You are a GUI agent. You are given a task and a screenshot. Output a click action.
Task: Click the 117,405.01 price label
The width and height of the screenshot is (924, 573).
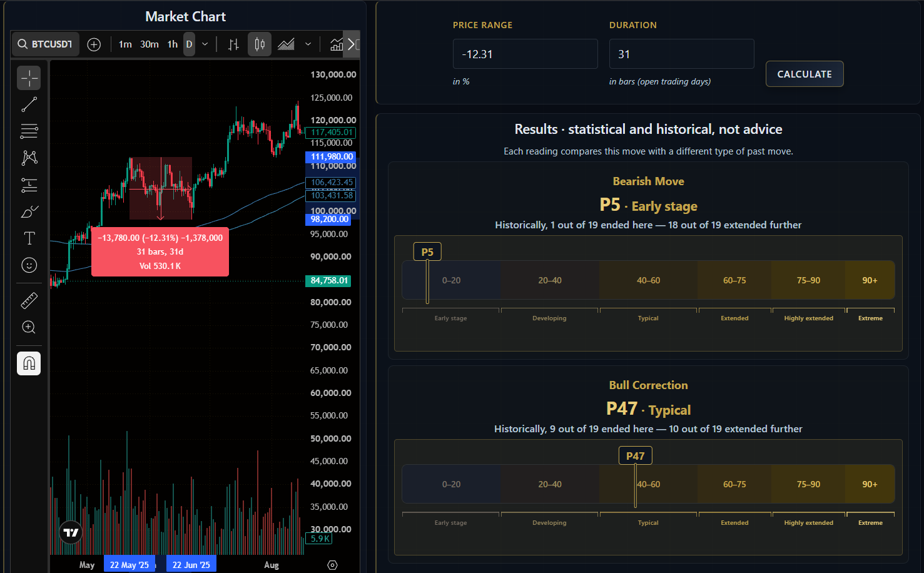coord(331,132)
